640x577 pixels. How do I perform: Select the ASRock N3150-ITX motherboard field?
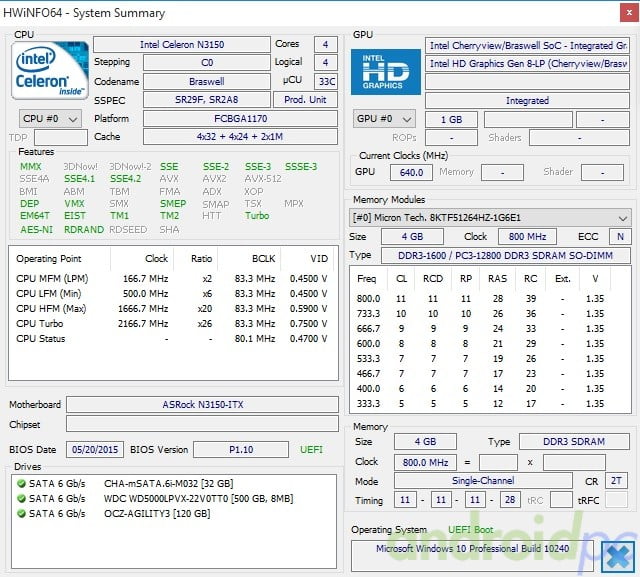point(202,404)
